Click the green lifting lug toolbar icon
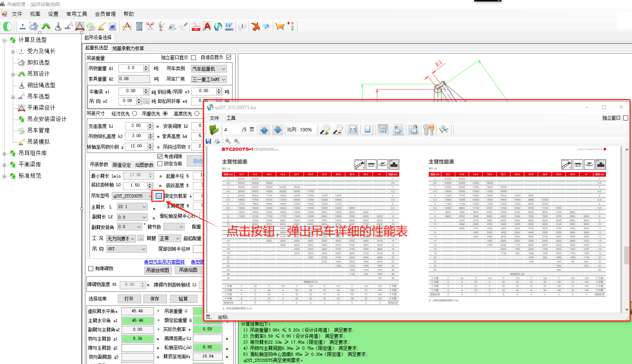This screenshot has width=632, height=364. (46, 26)
